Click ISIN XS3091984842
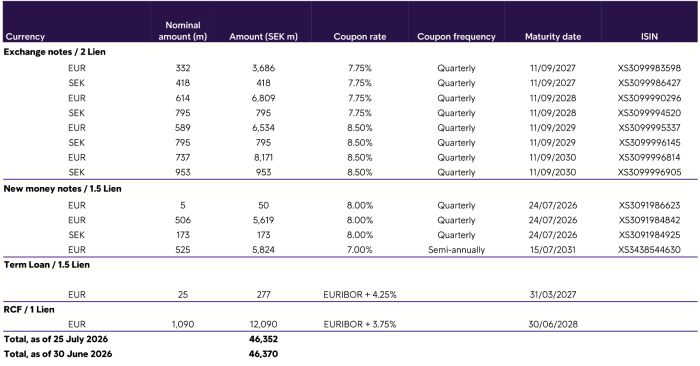The width and height of the screenshot is (700, 366). pos(649,220)
